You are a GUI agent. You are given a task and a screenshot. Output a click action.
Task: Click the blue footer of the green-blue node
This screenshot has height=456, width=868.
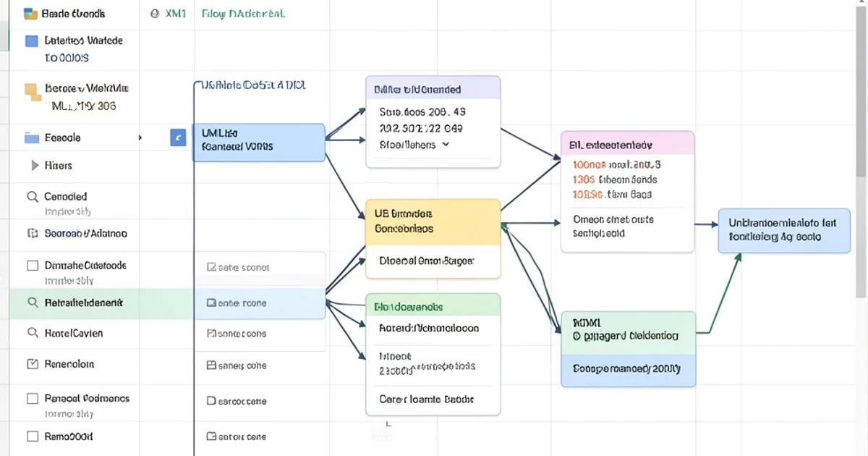pyautogui.click(x=629, y=371)
